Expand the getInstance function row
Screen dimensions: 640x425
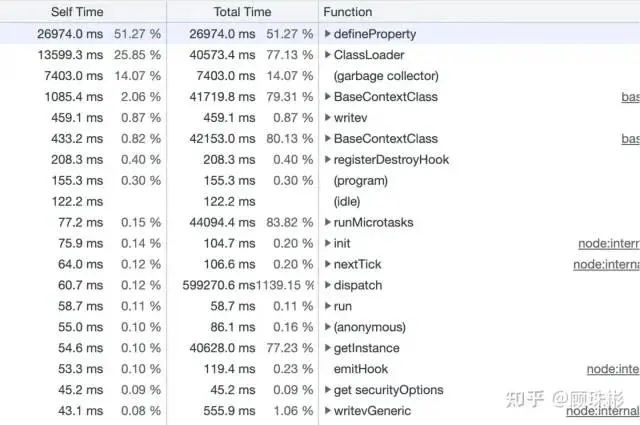pos(328,349)
